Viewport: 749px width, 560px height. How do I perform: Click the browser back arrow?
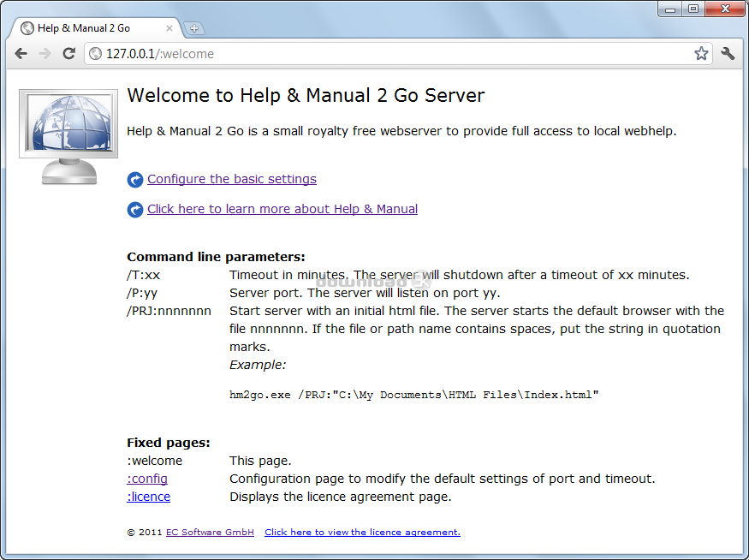coord(21,53)
